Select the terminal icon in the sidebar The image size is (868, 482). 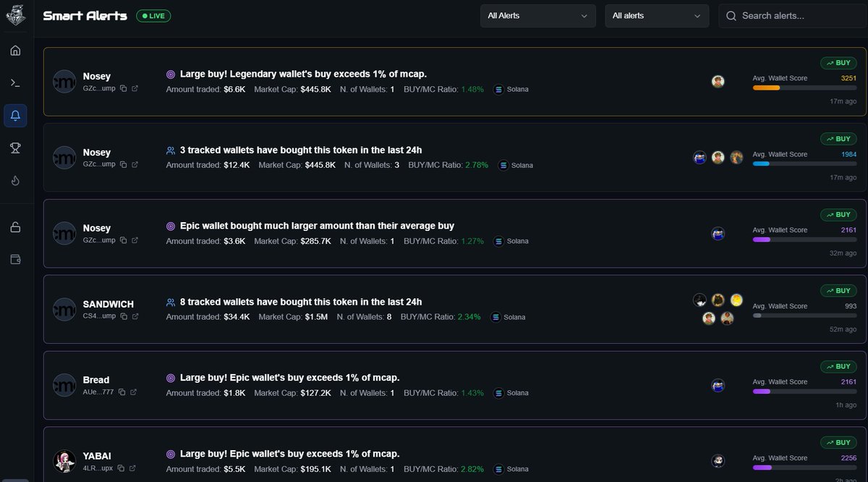(x=16, y=82)
